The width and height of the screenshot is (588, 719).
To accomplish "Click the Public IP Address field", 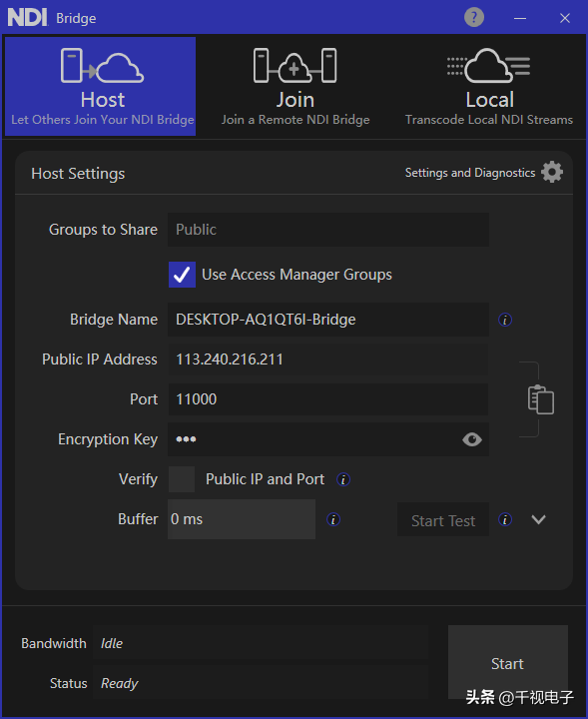I will 328,359.
